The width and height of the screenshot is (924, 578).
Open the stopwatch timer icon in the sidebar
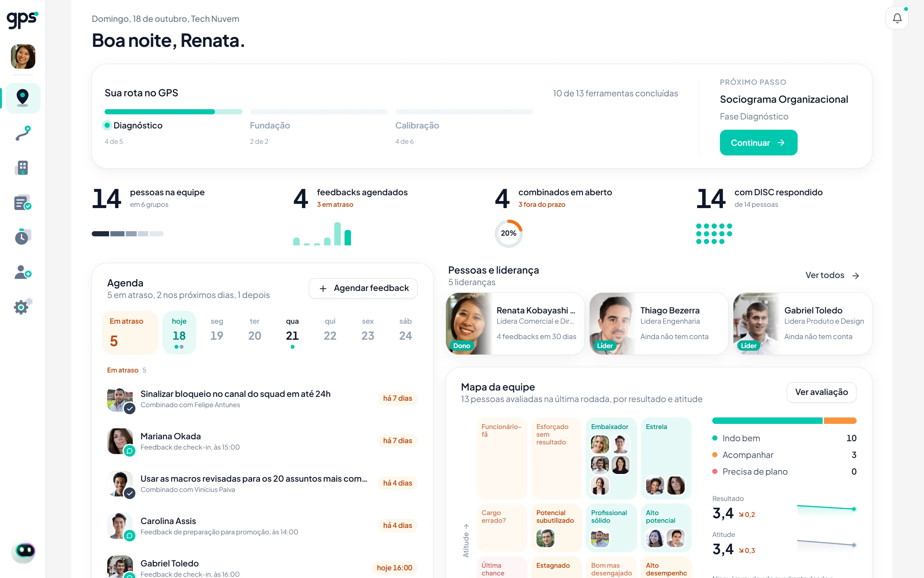tap(23, 237)
